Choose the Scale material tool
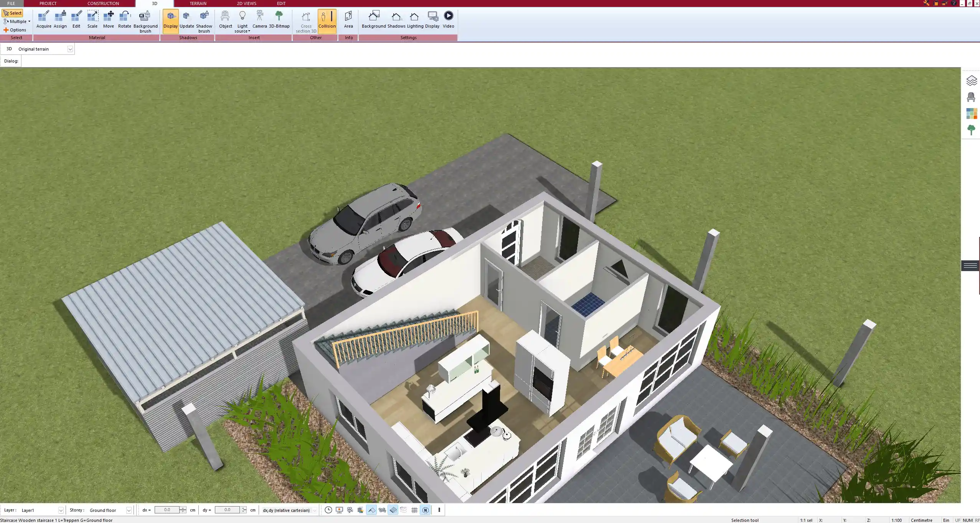 point(92,20)
